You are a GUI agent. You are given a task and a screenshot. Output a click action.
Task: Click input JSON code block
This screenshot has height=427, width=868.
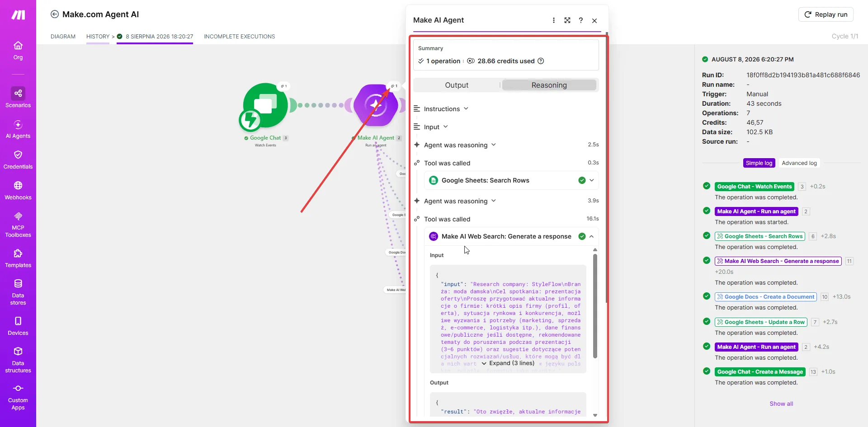click(x=508, y=319)
